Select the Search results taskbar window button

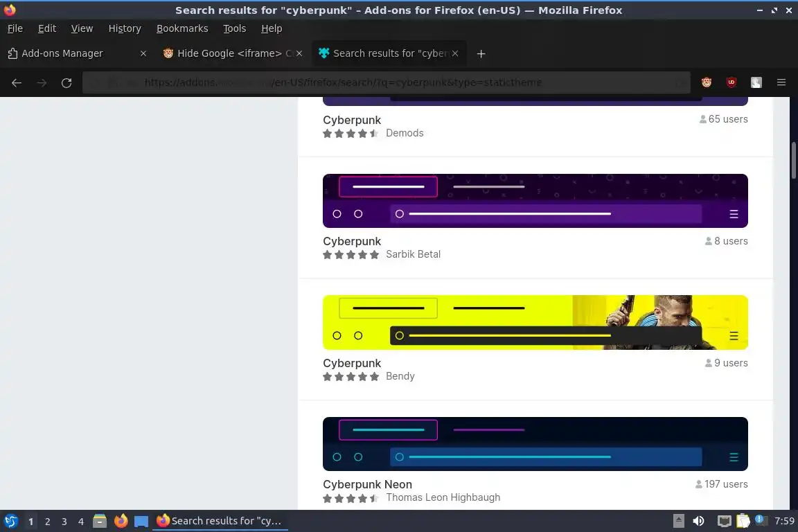(220, 521)
